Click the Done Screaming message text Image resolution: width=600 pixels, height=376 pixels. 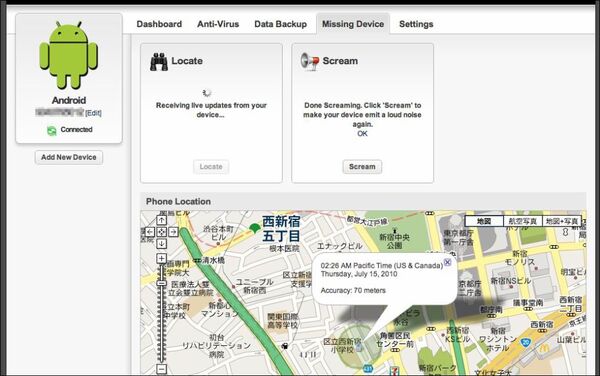point(362,115)
